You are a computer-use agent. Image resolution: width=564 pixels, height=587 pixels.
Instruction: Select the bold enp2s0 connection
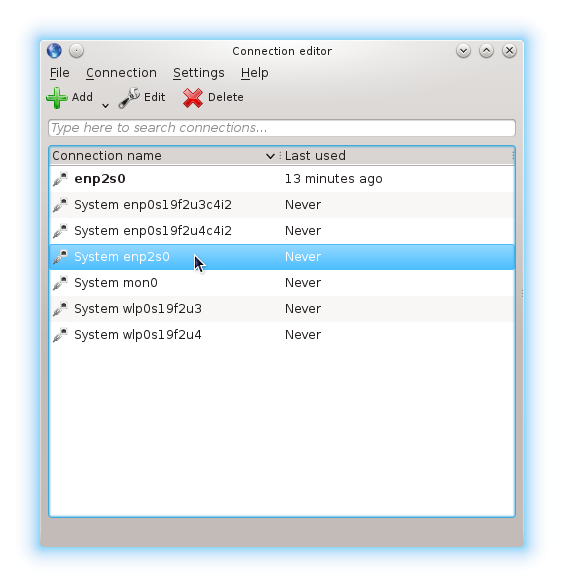click(282, 179)
